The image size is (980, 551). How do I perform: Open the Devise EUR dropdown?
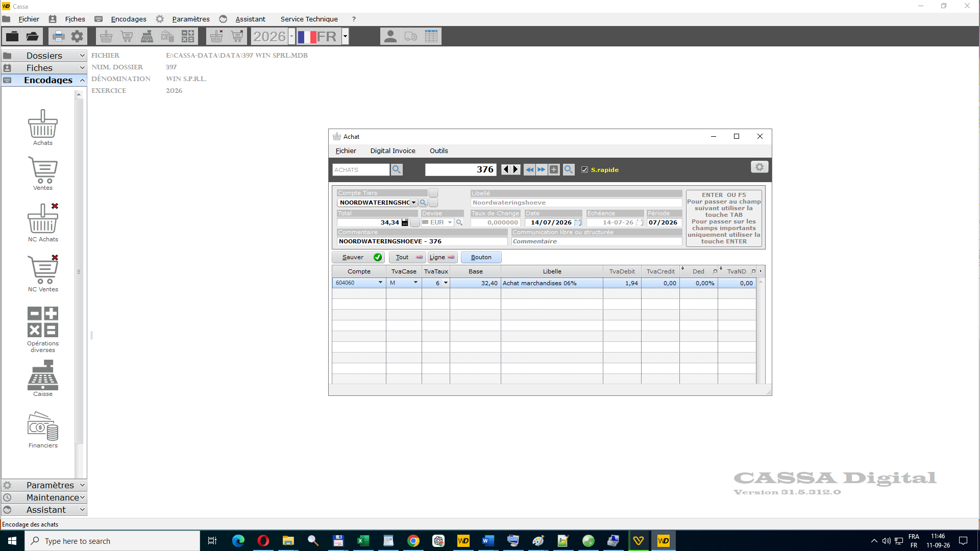(450, 222)
